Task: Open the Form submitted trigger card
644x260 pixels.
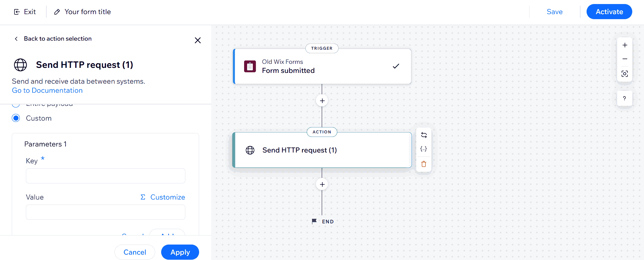Action: pos(322,67)
